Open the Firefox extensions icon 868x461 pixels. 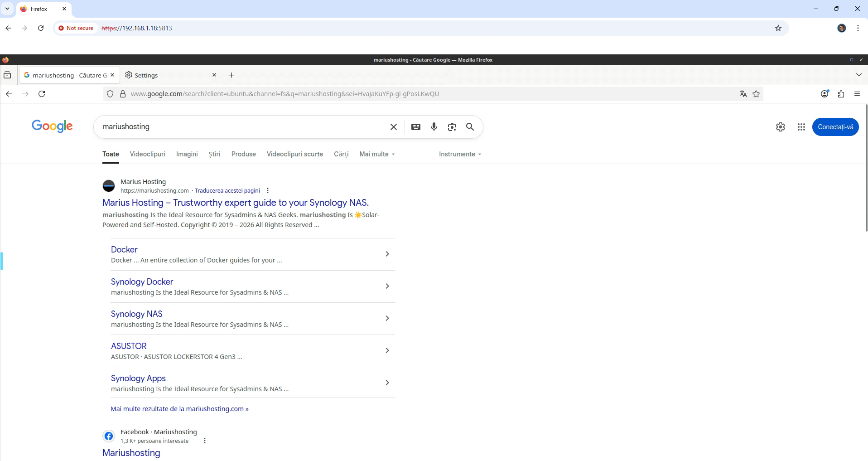[x=841, y=94]
